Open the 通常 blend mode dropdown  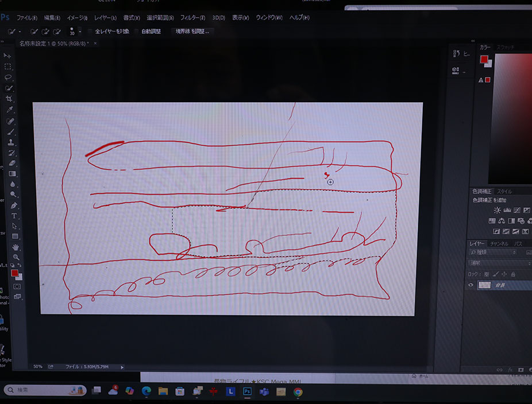click(500, 263)
